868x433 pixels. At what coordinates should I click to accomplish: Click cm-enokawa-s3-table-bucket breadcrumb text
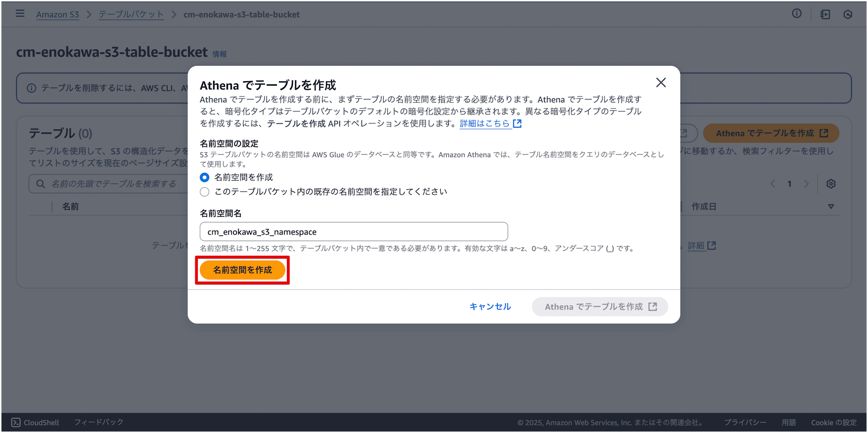coord(241,14)
